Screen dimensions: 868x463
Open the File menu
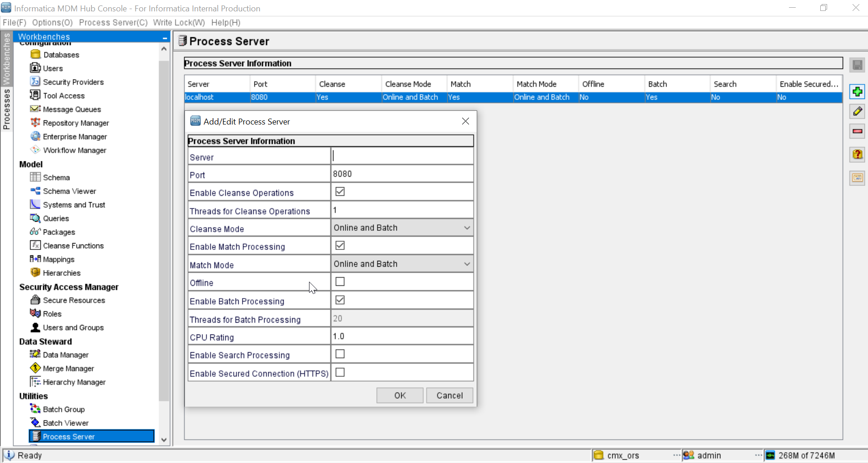pyautogui.click(x=15, y=22)
